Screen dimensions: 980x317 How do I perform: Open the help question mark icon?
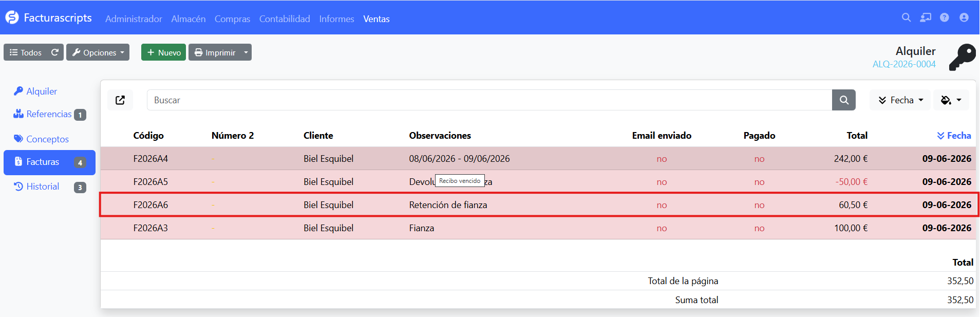944,17
